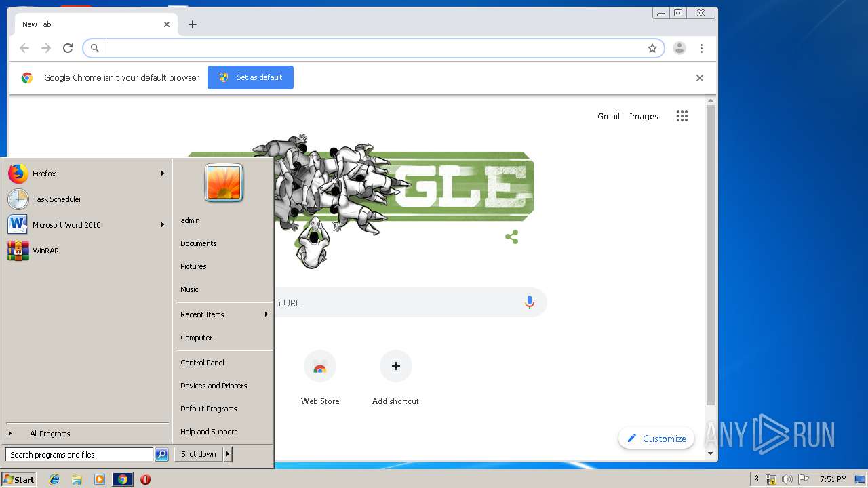Open a new tab with the plus button
This screenshot has height=488, width=868.
(x=193, y=24)
